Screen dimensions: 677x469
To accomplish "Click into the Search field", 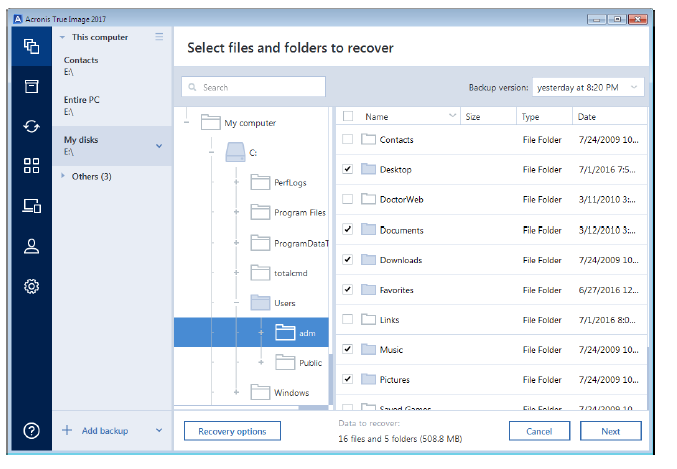I will tap(253, 87).
